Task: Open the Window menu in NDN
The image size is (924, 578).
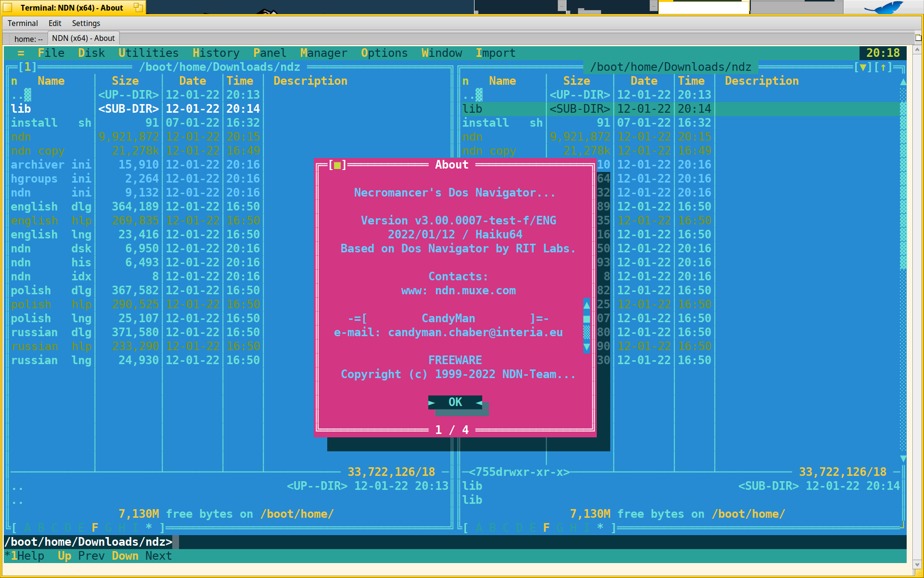Action: pyautogui.click(x=442, y=53)
